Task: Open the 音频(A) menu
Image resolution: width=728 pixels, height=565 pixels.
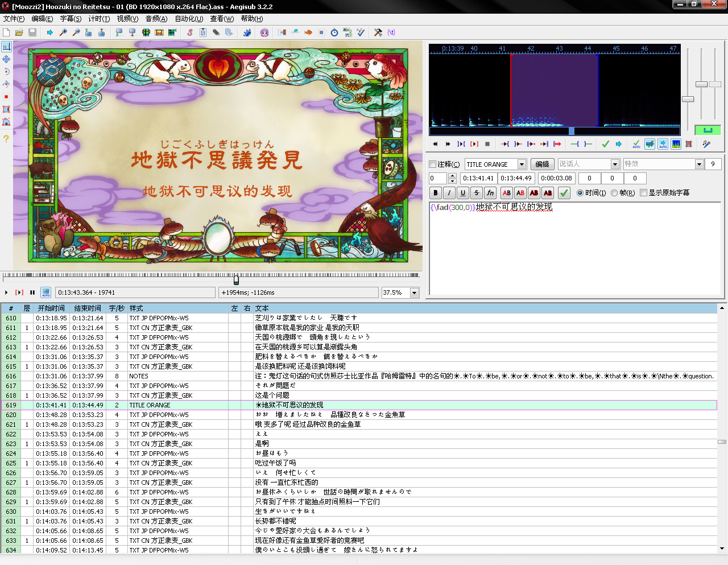Action: pos(156,19)
